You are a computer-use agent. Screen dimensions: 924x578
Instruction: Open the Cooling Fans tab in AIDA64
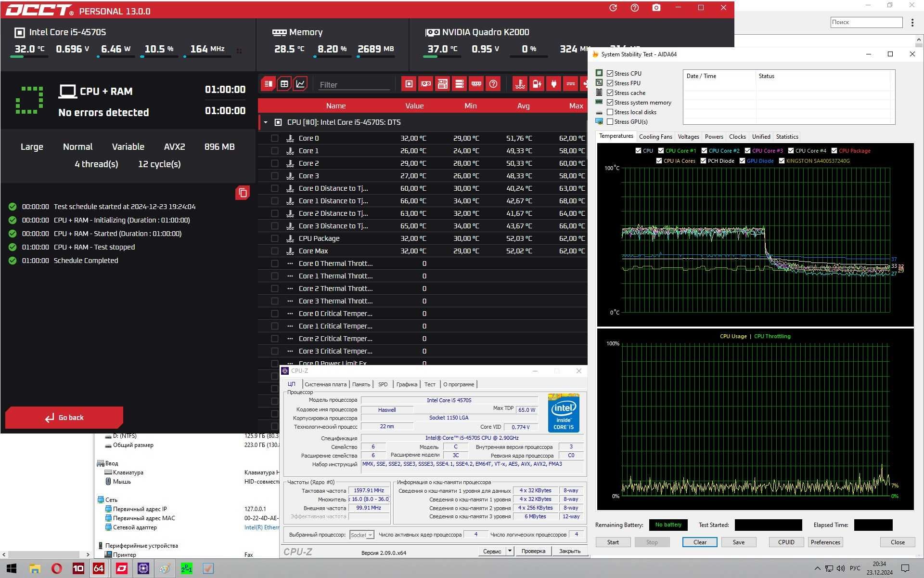point(655,137)
